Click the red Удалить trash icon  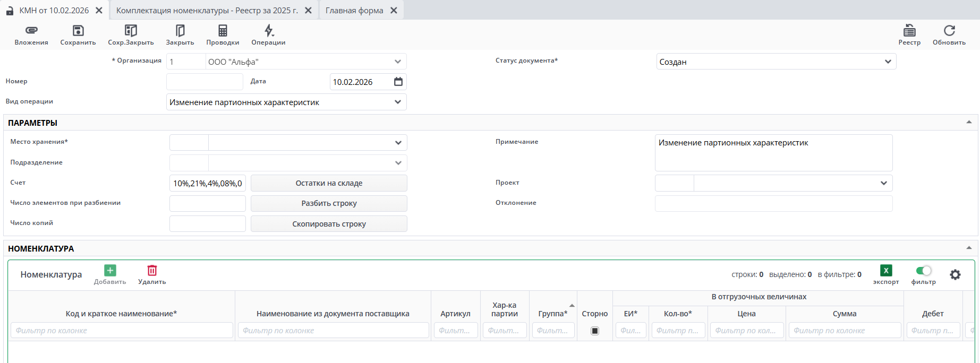click(x=152, y=271)
